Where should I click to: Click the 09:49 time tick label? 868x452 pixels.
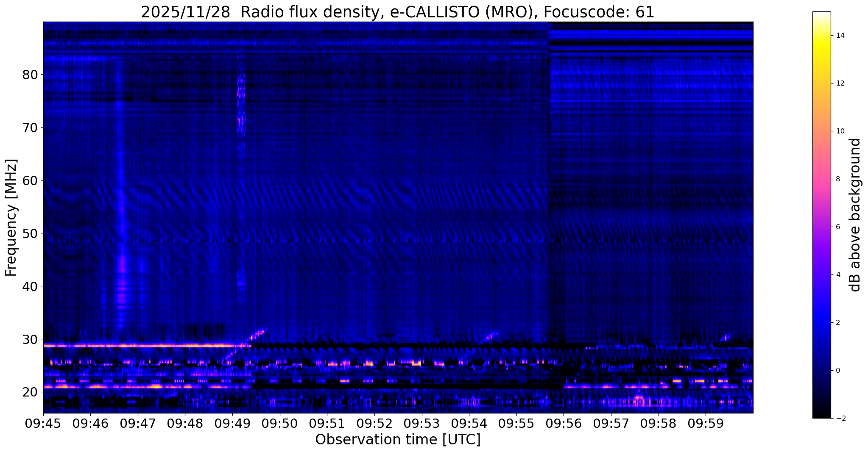point(232,424)
